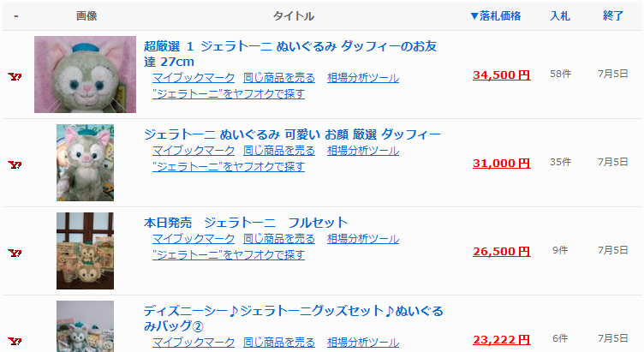
Task: Open 相場分析ツール for the フルセット listing
Action: tap(363, 238)
